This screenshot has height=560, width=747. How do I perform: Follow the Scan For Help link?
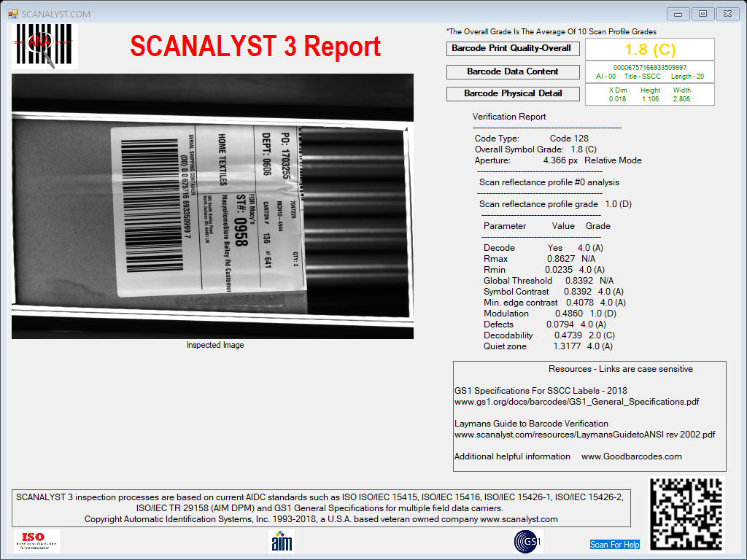click(614, 544)
